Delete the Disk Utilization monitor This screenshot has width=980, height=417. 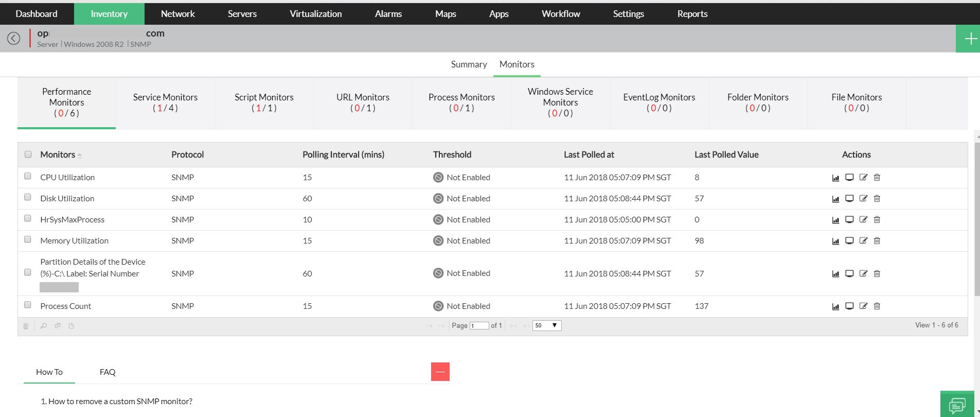click(x=877, y=199)
